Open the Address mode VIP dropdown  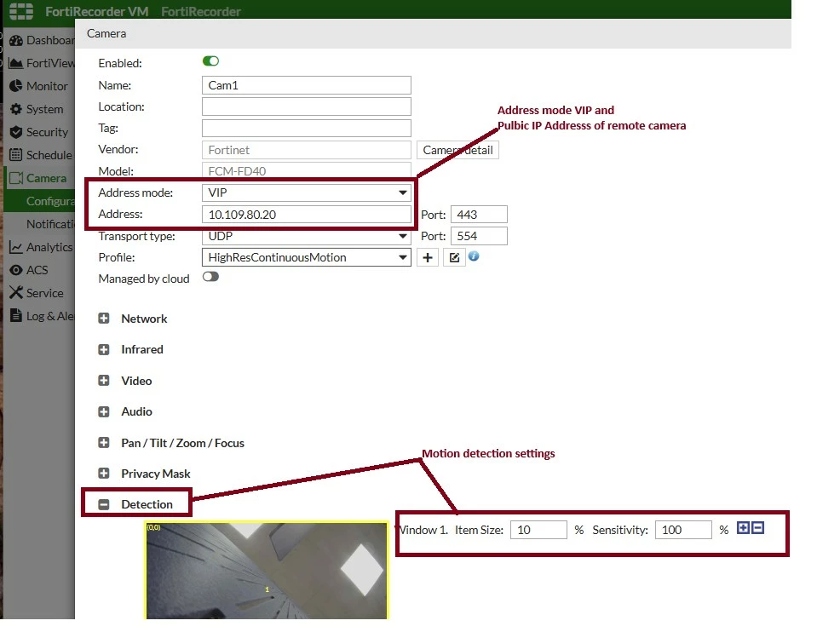307,192
